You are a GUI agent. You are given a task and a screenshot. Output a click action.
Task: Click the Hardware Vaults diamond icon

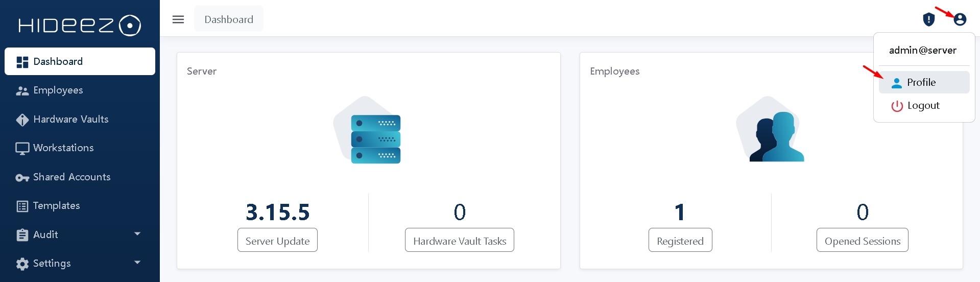click(22, 120)
